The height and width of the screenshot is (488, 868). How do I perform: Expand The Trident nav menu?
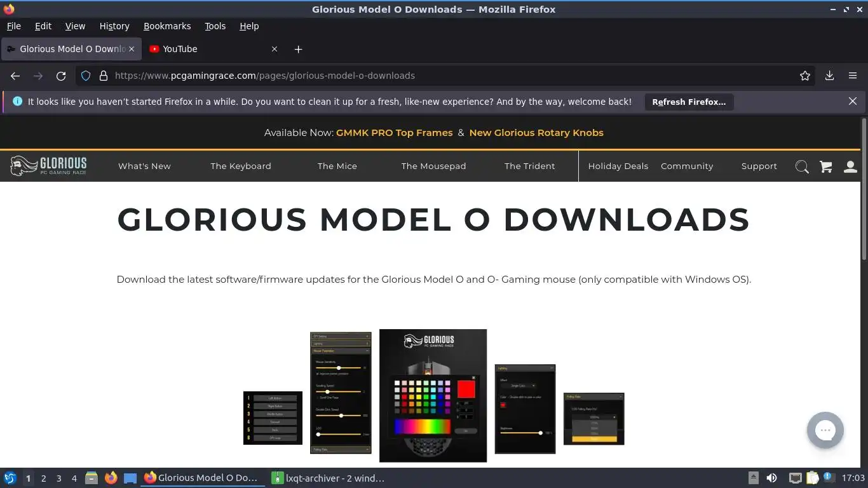point(530,166)
